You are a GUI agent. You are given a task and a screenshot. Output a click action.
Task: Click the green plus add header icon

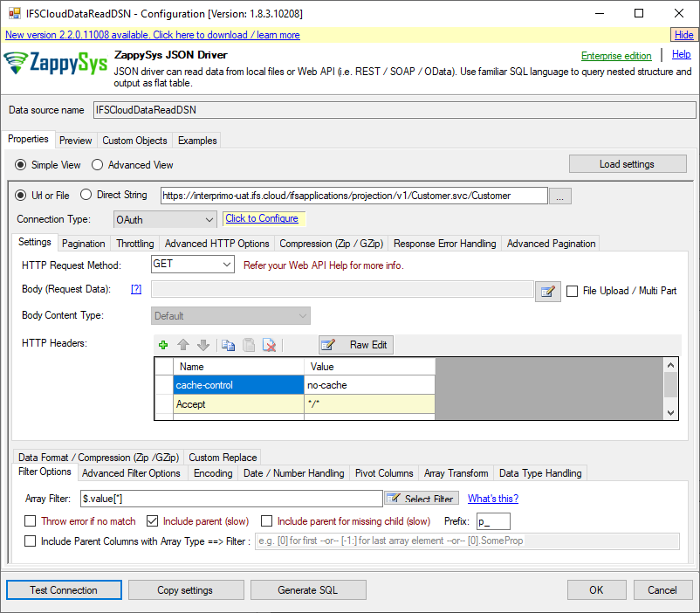[x=163, y=345]
